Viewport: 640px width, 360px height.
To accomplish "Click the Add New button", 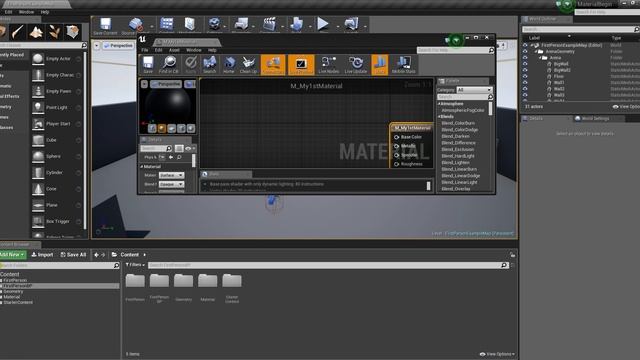I will click(x=12, y=254).
